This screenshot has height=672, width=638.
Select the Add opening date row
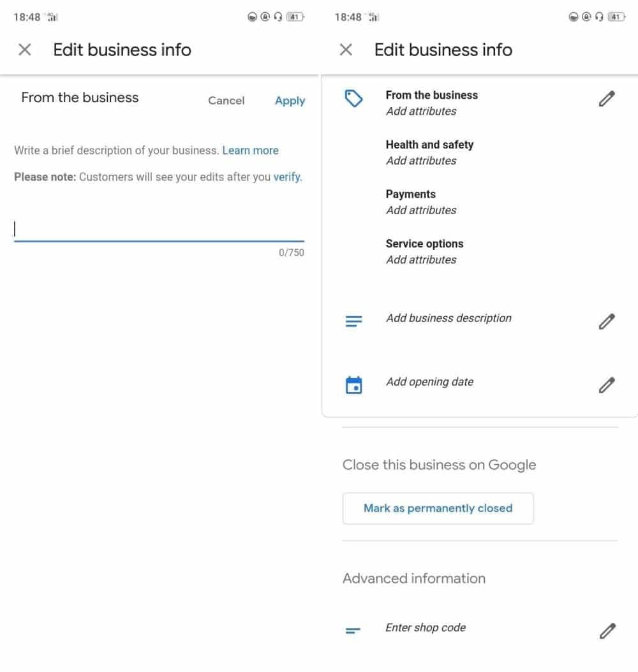coord(429,382)
